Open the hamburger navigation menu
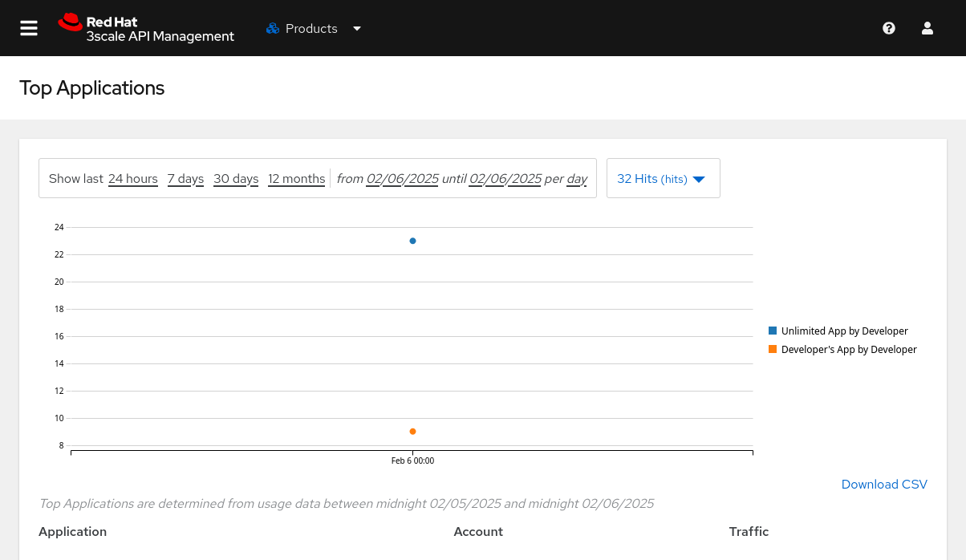Image resolution: width=966 pixels, height=560 pixels. [x=29, y=28]
